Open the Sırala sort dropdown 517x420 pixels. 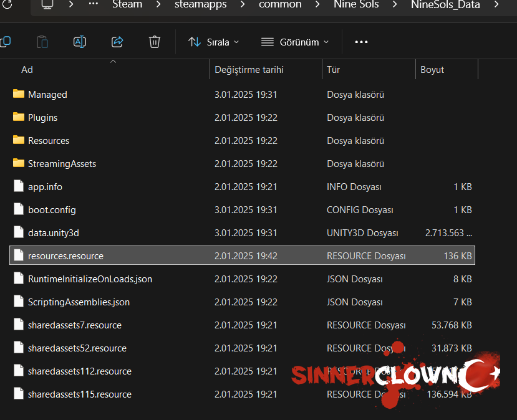pyautogui.click(x=214, y=42)
